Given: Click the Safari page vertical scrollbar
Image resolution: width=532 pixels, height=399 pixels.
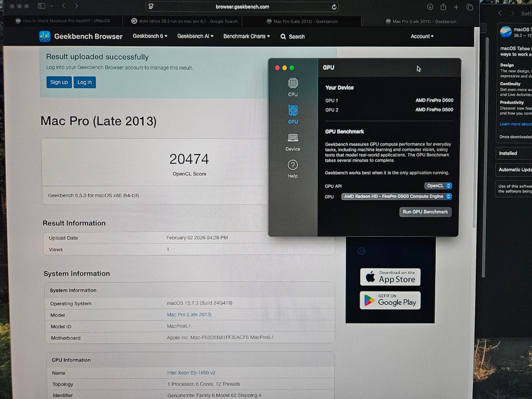Looking at the screenshot, I should 475,127.
